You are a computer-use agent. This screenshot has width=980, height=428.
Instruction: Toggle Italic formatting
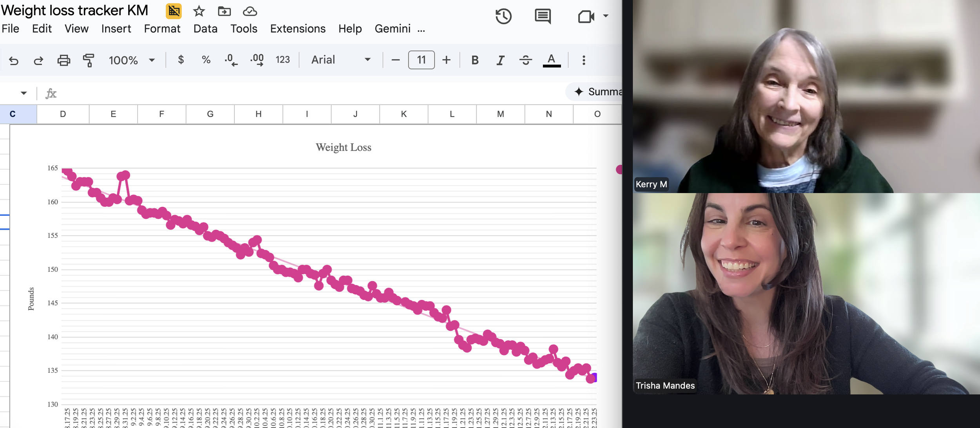point(500,60)
